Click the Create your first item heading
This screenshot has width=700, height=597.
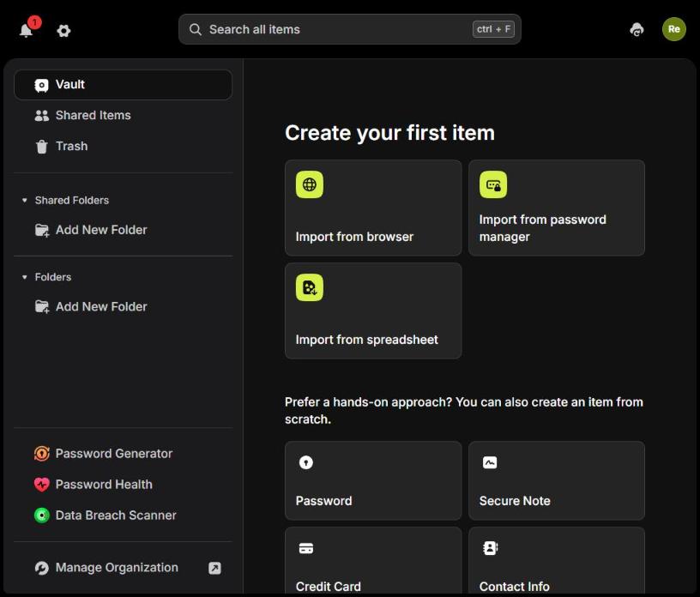coord(389,133)
